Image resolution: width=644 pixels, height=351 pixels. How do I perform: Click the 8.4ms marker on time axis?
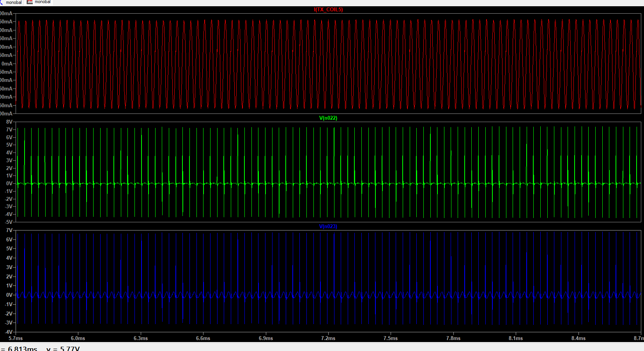[579, 338]
